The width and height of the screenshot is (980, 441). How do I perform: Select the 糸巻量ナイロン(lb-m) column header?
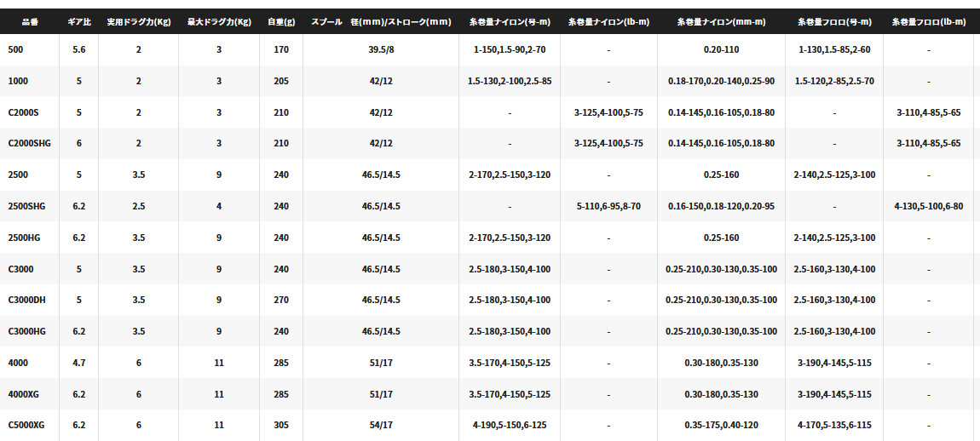click(x=608, y=20)
